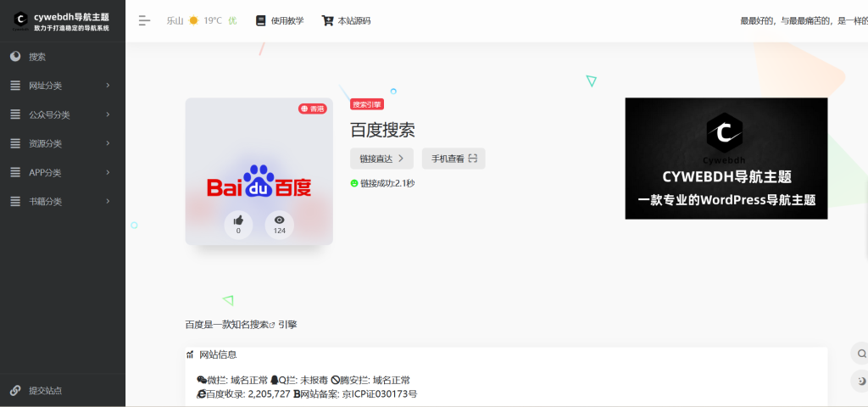Click the shopping cart icon beside 本站源码

[x=328, y=20]
